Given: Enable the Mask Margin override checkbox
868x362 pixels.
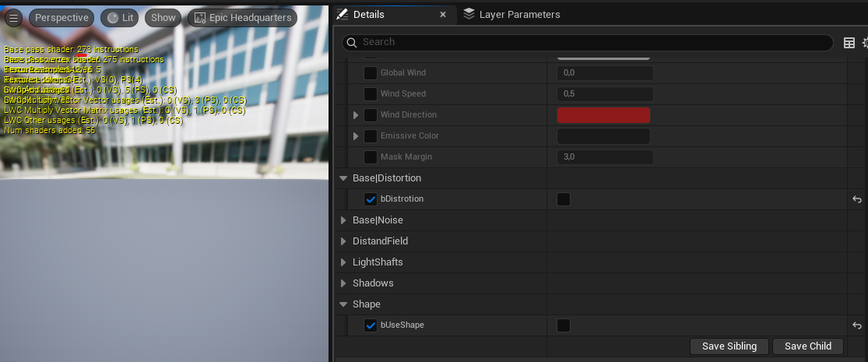Looking at the screenshot, I should point(371,157).
